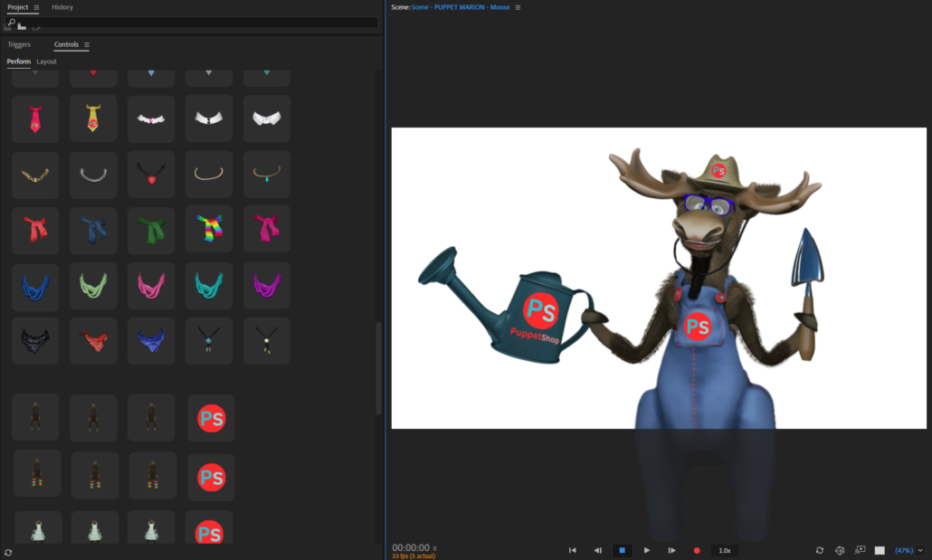
Task: Click the search magnifier icon in Project panel
Action: pos(11,23)
